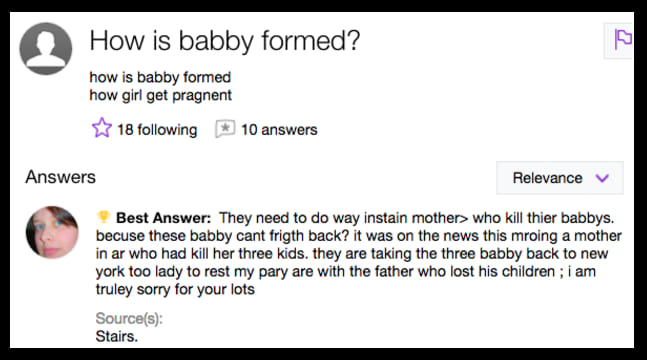Viewport: 647px width, 360px height.
Task: Open the Relevance sort dropdown
Action: click(x=560, y=178)
